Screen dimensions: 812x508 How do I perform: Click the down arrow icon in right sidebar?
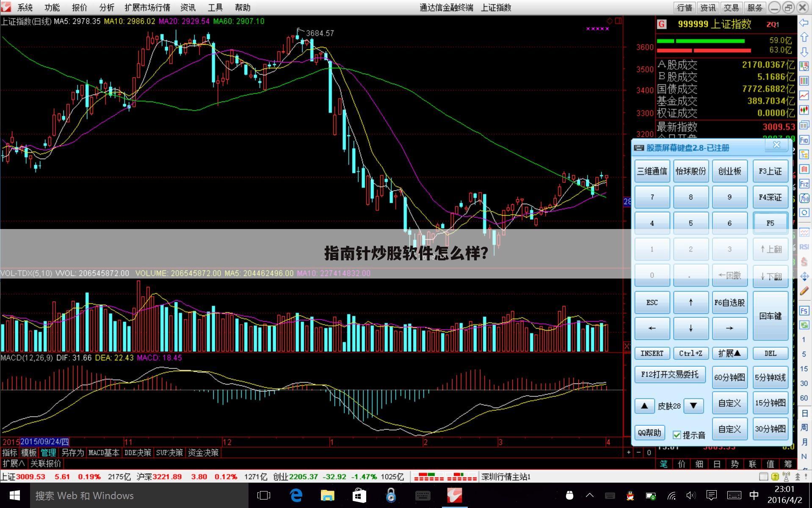804,52
